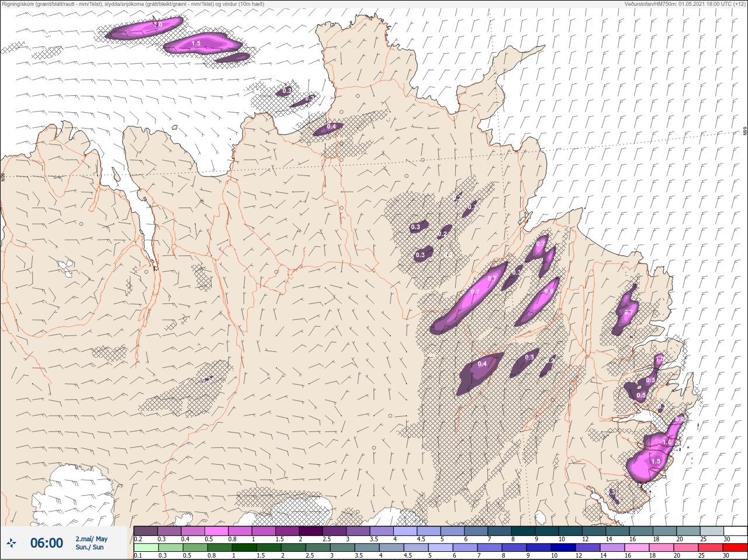Click the '2.maí/ May' date label
This screenshot has width=748, height=560.
click(x=91, y=539)
